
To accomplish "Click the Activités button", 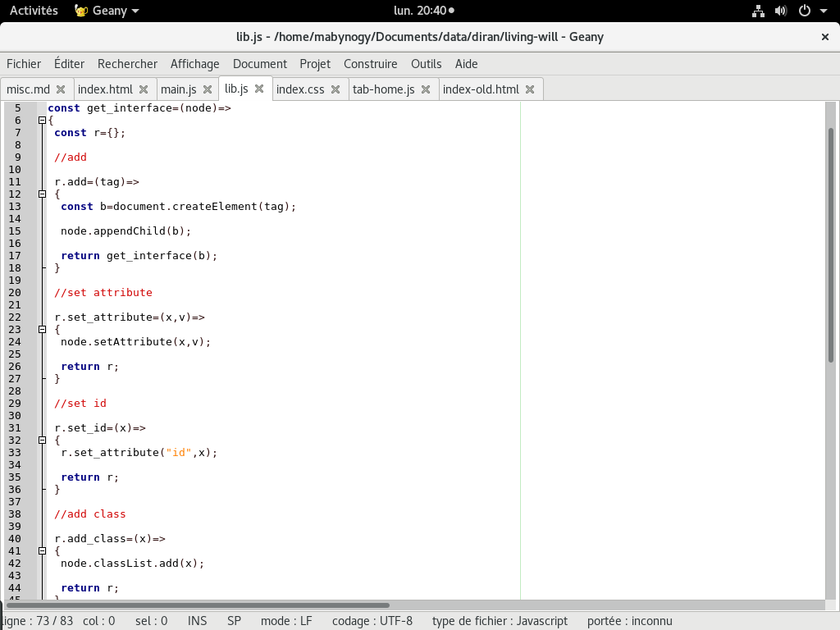I will (x=34, y=11).
